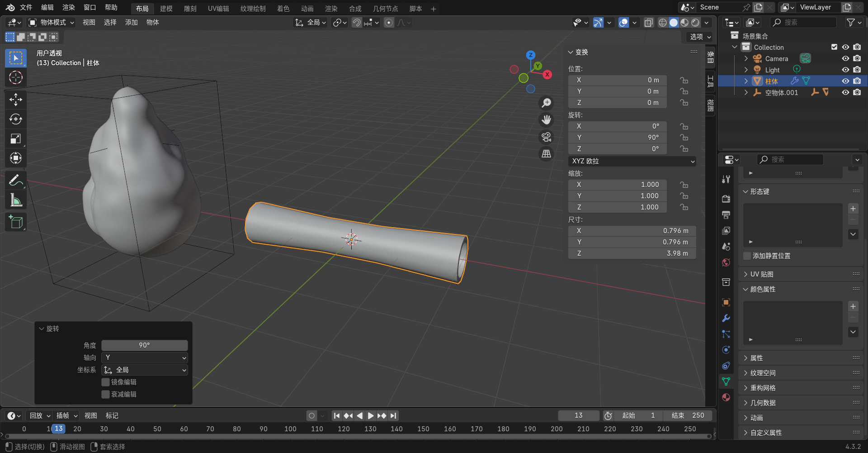Select the Measure ruler tool

click(x=16, y=200)
